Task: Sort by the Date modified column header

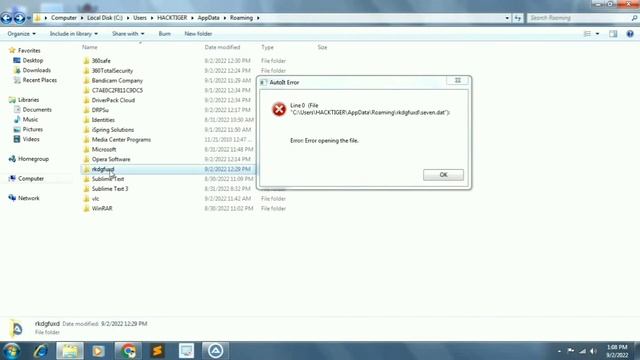Action: pos(222,47)
